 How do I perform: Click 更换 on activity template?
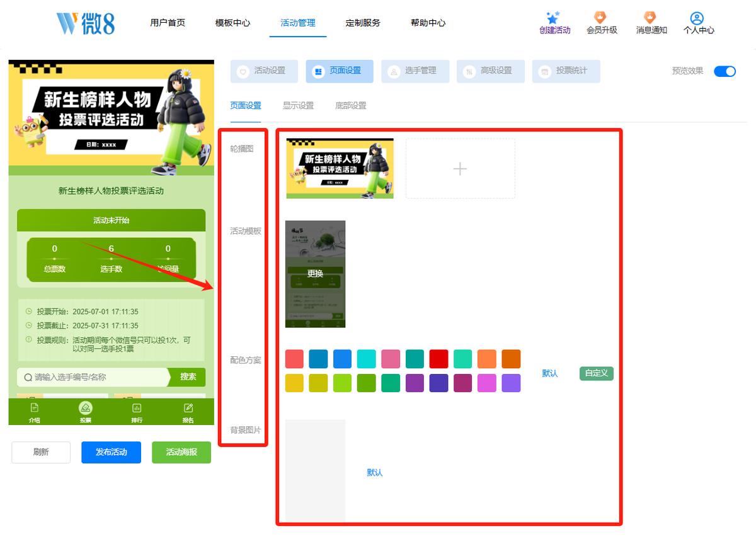pos(315,274)
